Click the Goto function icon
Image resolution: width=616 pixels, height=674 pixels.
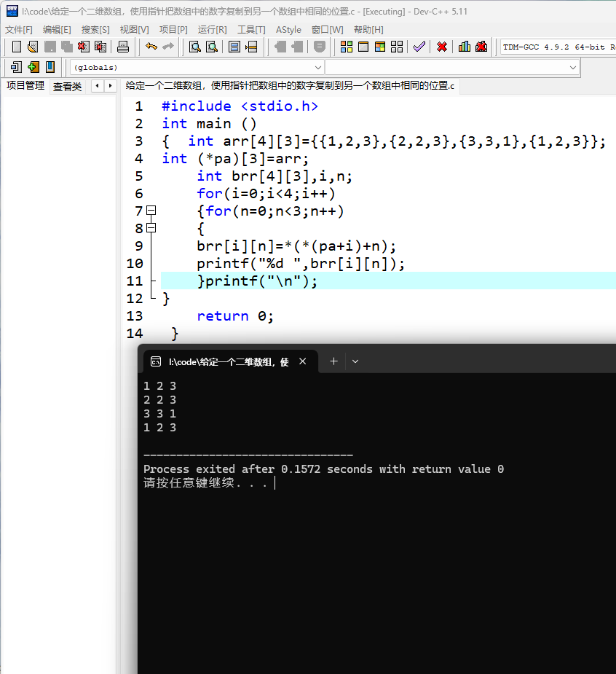(x=234, y=47)
